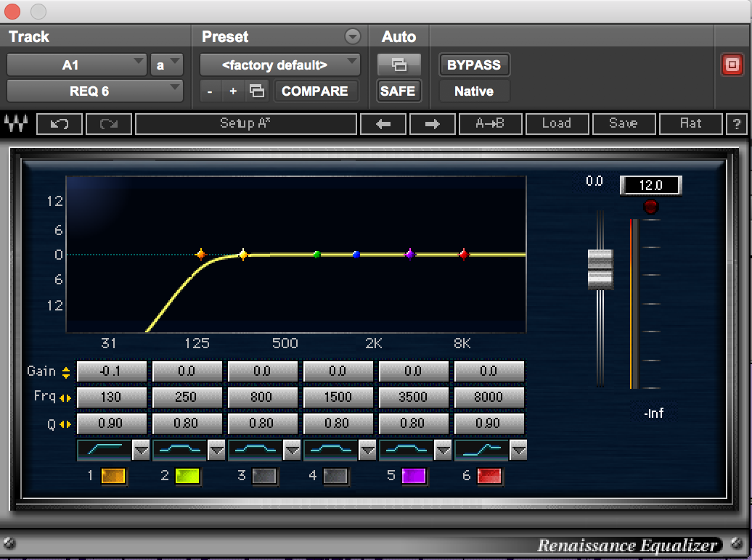Click the Load button

point(557,124)
